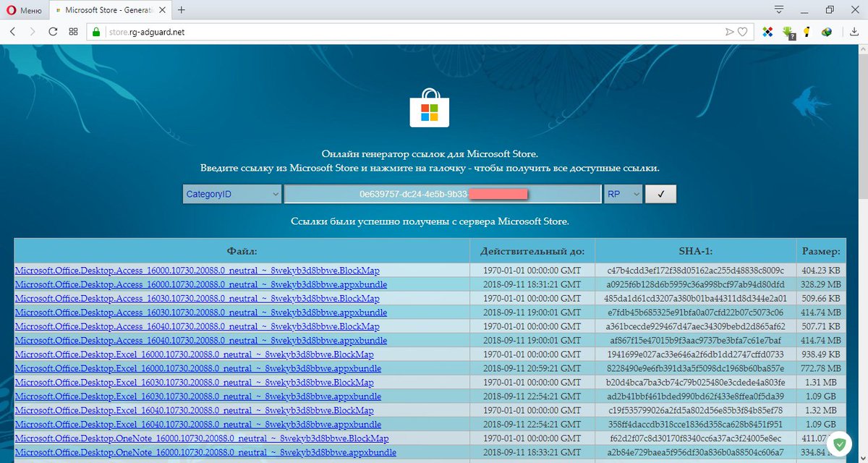Click the green shield icon at bottom right
This screenshot has height=463, width=868.
839,443
